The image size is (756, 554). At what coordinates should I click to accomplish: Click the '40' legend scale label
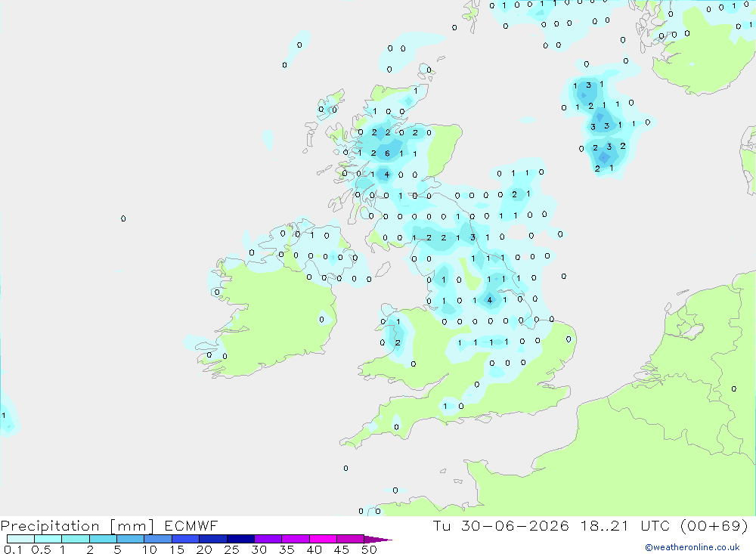(314, 549)
